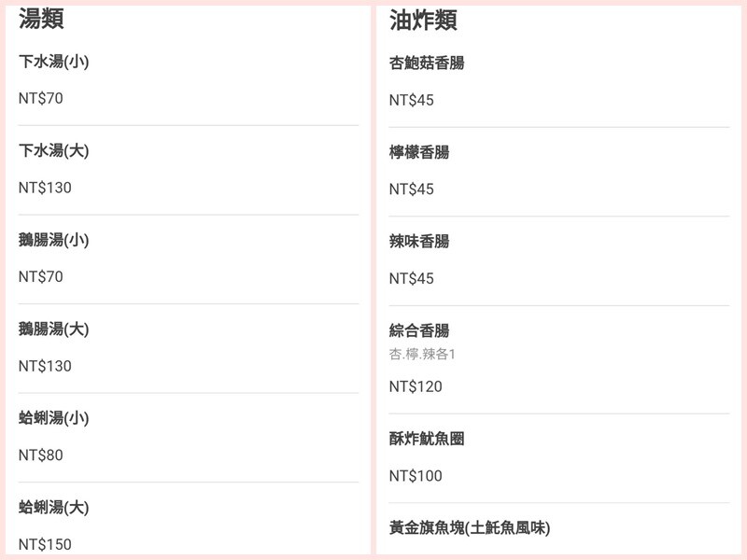This screenshot has height=560, width=747.
Task: Click the NT$120 price of 綜合香腸
Action: point(416,386)
